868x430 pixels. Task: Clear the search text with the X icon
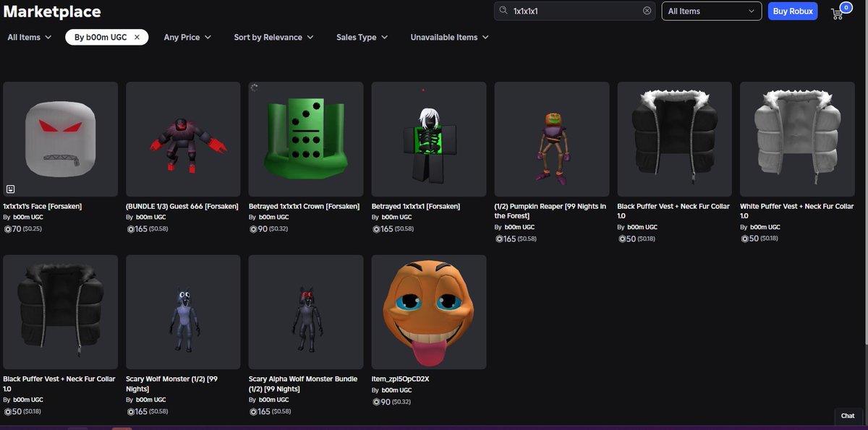[647, 11]
